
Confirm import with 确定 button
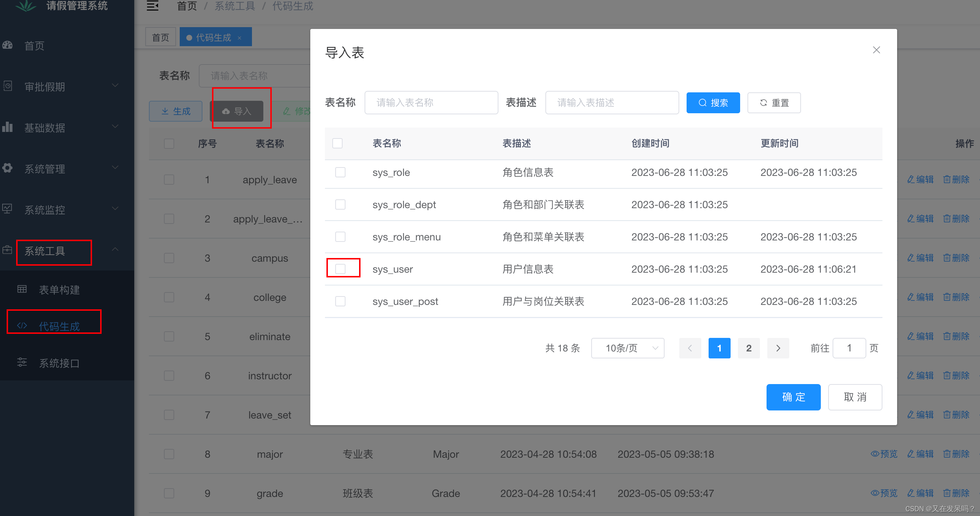pyautogui.click(x=793, y=397)
